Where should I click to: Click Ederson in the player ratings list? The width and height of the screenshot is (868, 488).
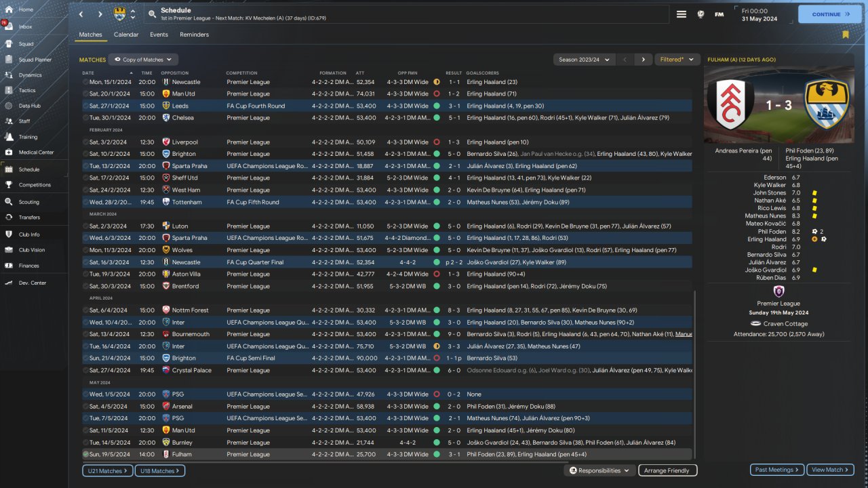tap(775, 178)
